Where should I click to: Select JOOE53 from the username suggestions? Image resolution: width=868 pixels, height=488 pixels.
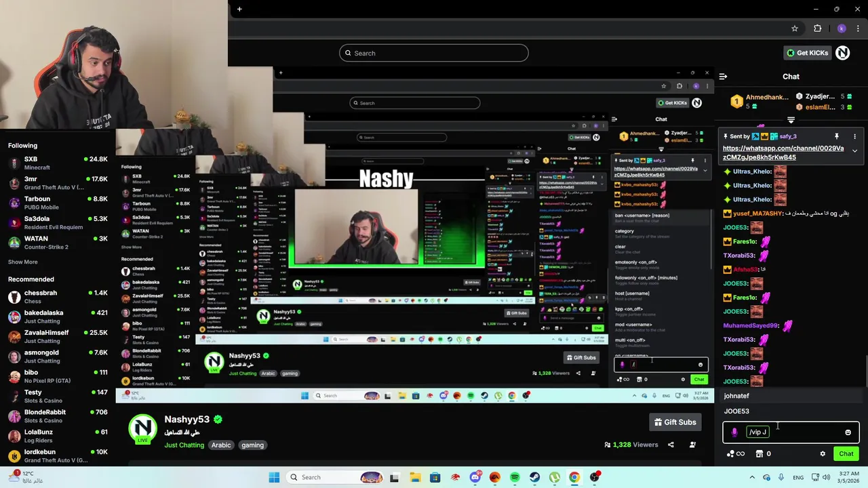pyautogui.click(x=791, y=411)
